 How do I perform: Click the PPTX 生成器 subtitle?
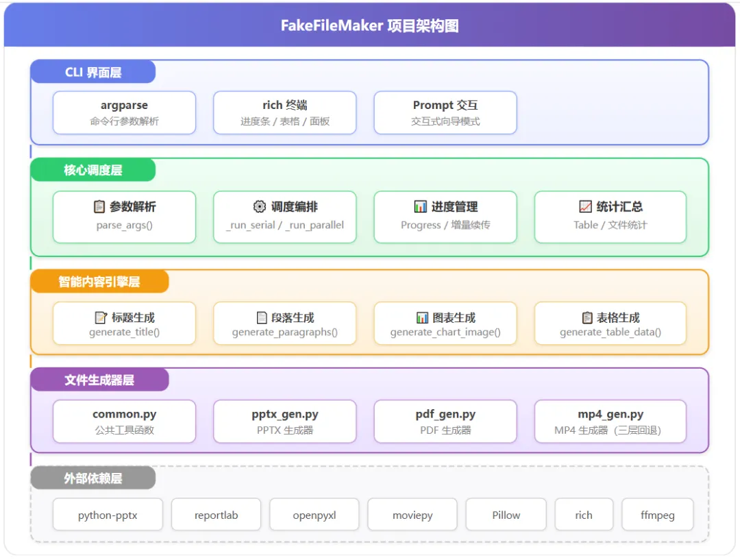tap(284, 430)
